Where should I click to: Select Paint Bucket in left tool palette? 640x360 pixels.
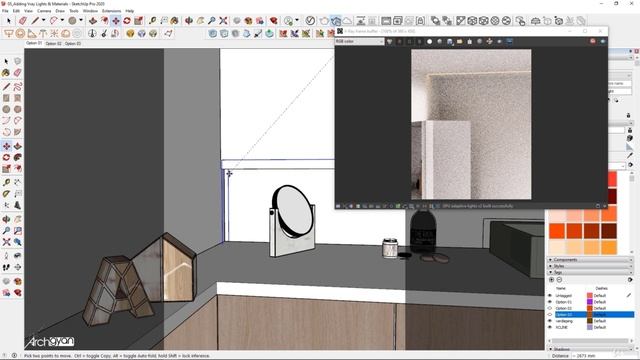point(6,73)
